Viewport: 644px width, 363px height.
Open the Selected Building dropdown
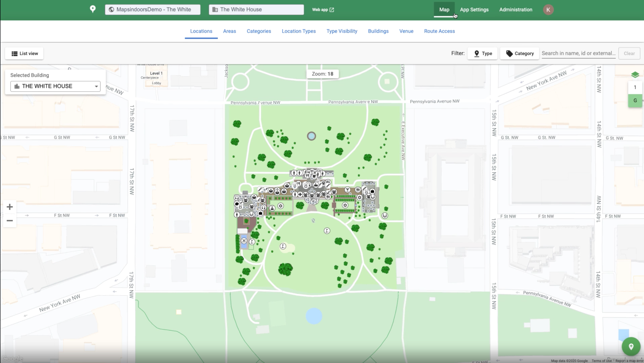coord(55,86)
